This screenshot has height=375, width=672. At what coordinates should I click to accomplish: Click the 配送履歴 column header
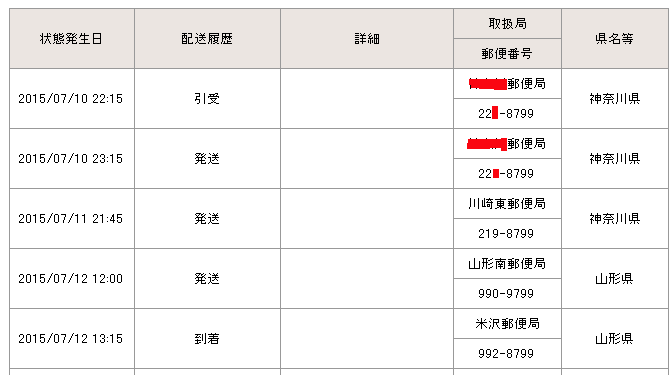(207, 39)
